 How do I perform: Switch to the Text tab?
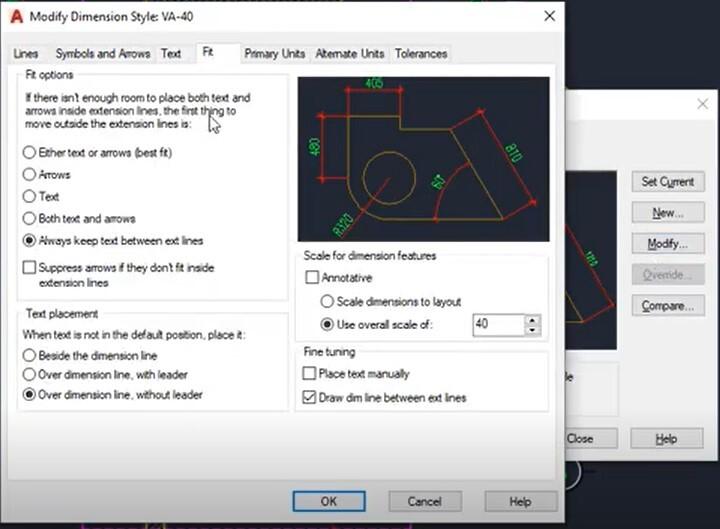(x=171, y=54)
